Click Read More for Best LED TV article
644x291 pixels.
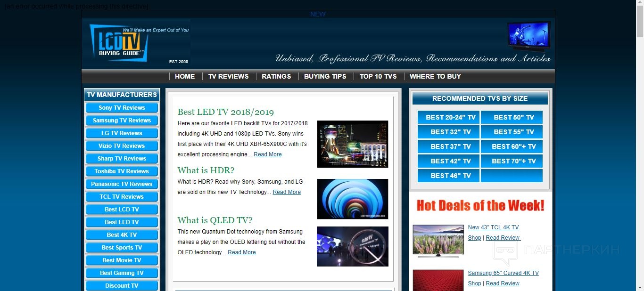point(268,154)
